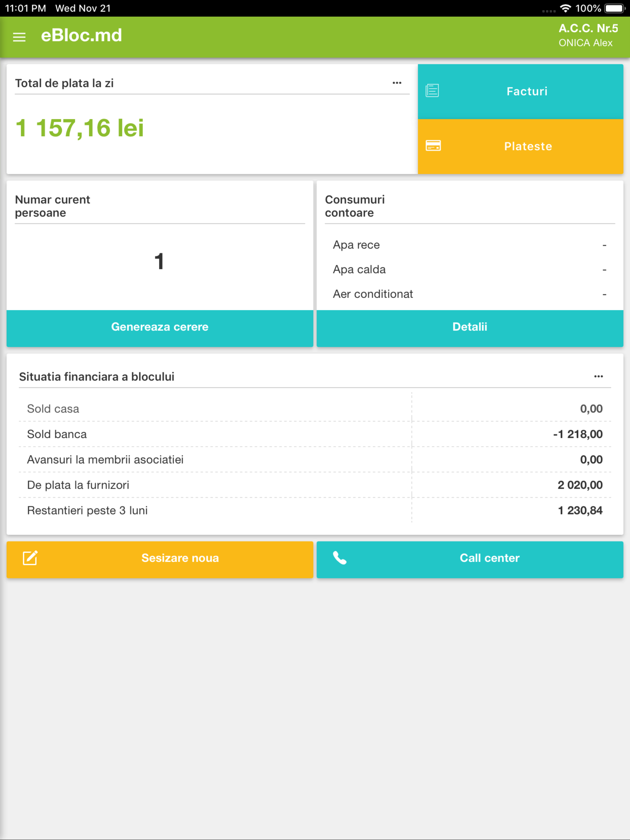This screenshot has height=840, width=630.
Task: Select the Aer conditionat row
Action: 470,294
